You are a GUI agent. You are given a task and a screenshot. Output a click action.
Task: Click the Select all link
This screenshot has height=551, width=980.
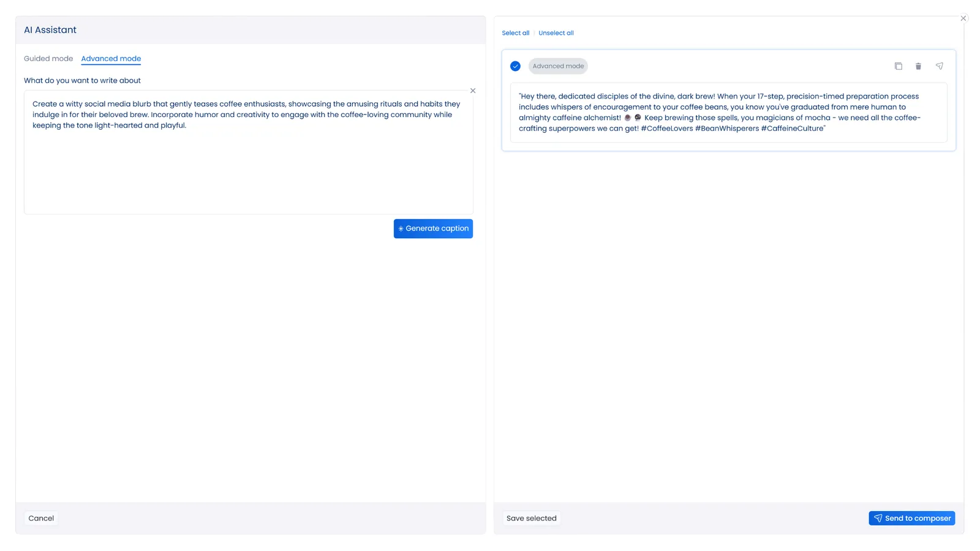515,33
